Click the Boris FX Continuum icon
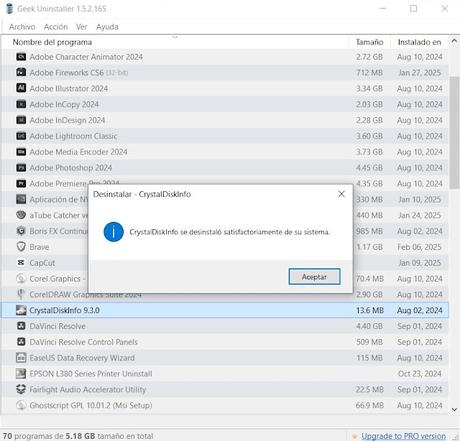This screenshot has width=460, height=441. [21, 231]
